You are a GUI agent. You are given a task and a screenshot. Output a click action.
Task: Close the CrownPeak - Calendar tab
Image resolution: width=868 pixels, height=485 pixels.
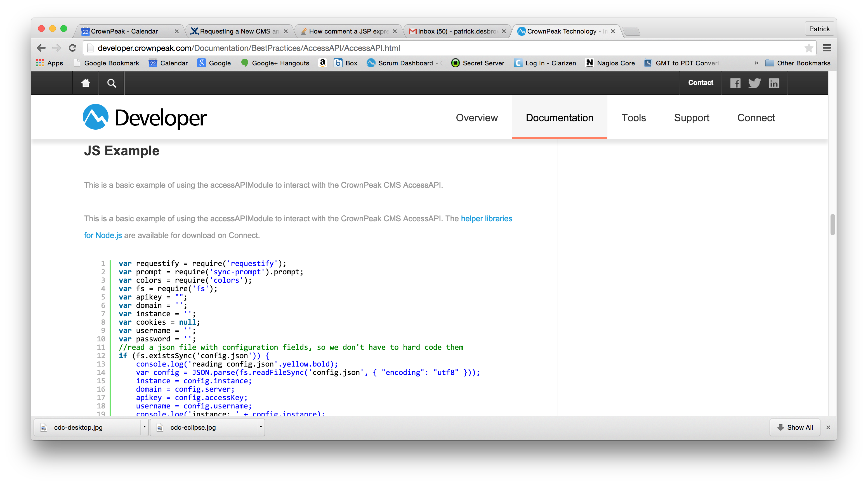pos(176,31)
